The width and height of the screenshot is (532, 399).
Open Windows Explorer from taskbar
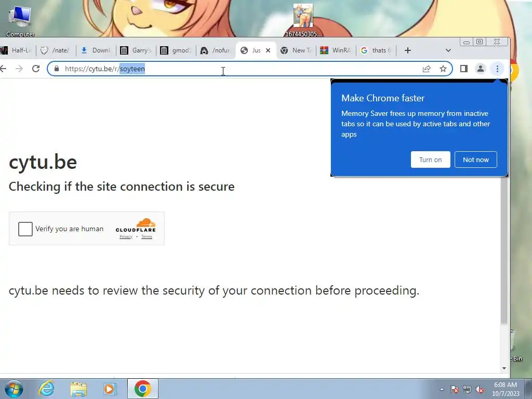[x=78, y=389]
